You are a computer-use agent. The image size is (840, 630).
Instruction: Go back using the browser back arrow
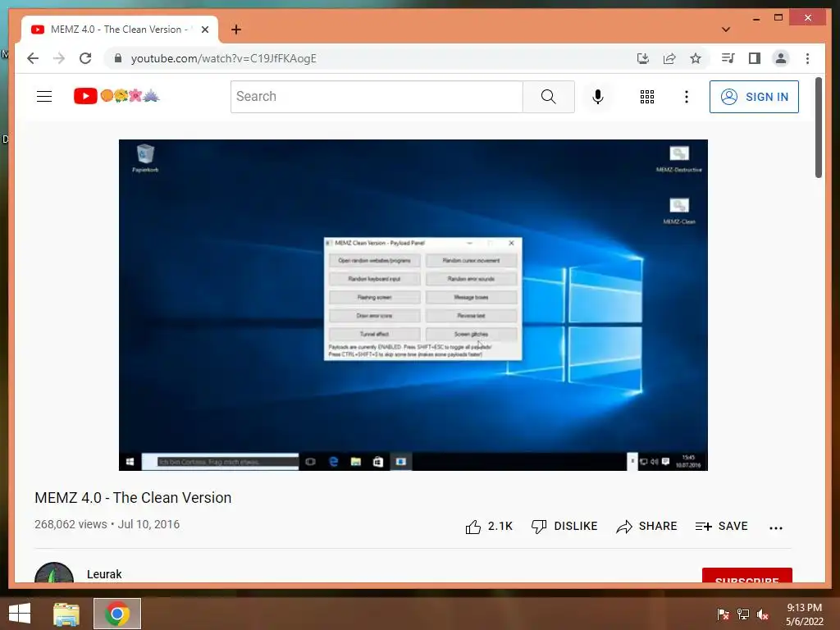33,58
